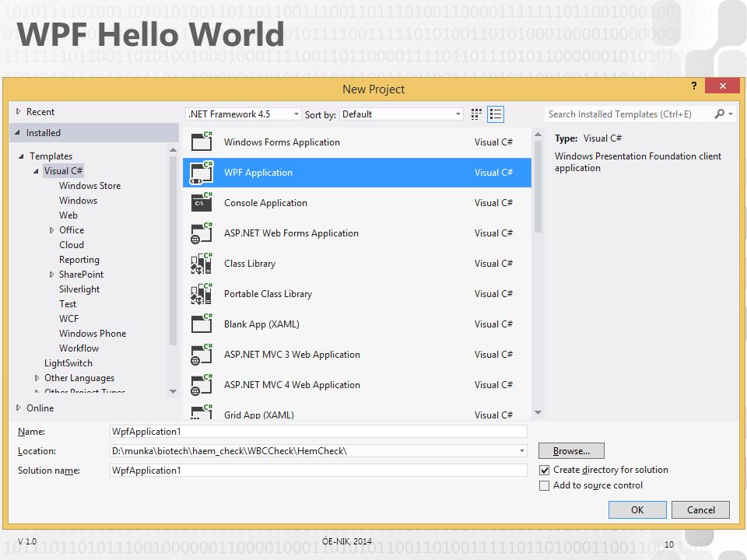Click the ASP.NET MVC 4 Web Application icon
Image resolution: width=747 pixels, height=560 pixels.
click(202, 385)
